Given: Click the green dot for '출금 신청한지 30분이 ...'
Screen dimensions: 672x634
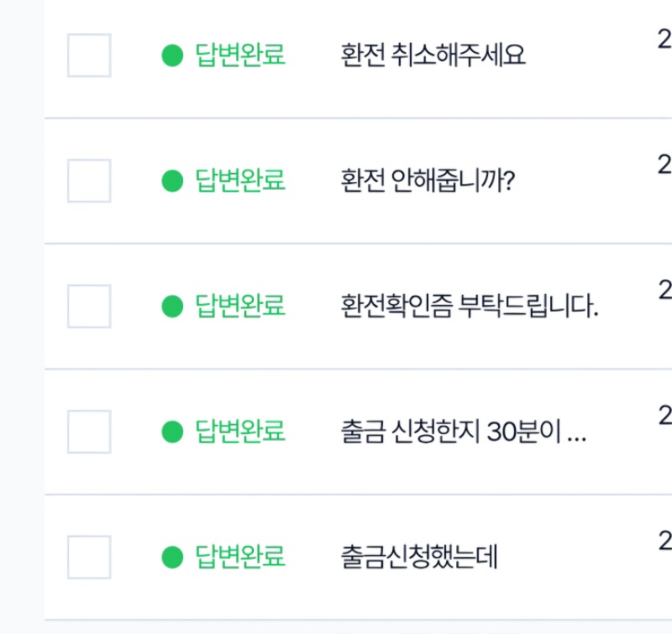Looking at the screenshot, I should pyautogui.click(x=172, y=432).
